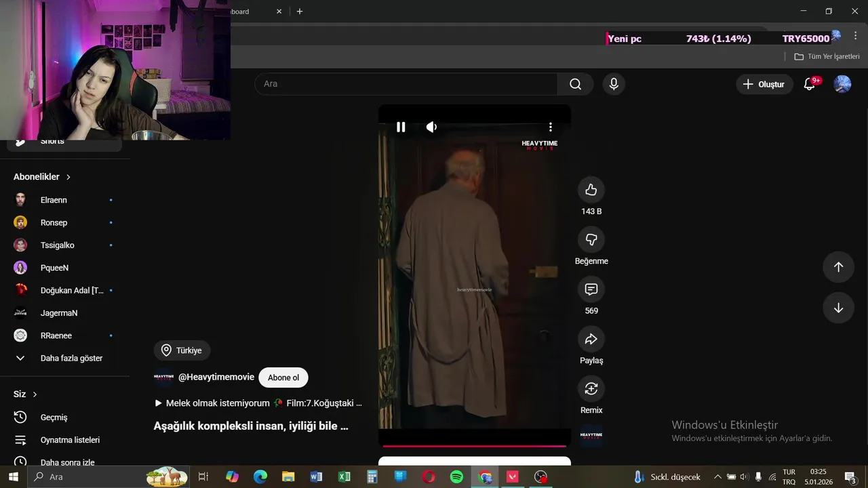Open the Heavytime sound thumbnail below Remix

pos(591,436)
